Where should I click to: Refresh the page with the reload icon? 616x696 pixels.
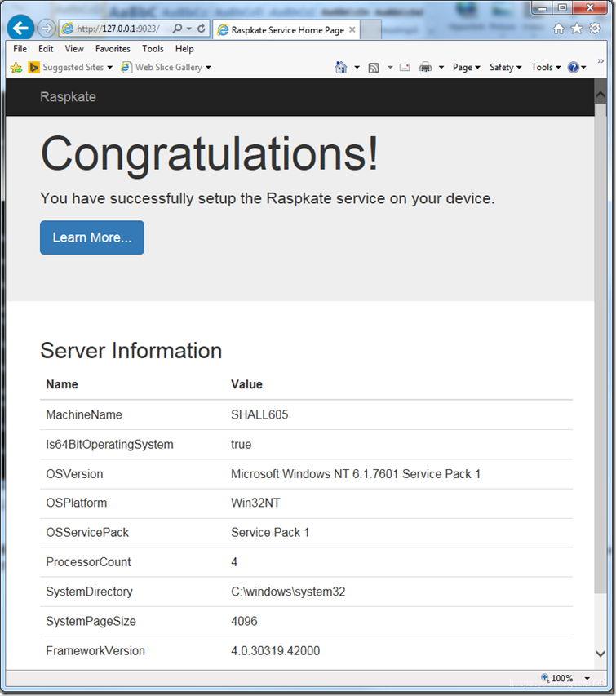[x=202, y=29]
